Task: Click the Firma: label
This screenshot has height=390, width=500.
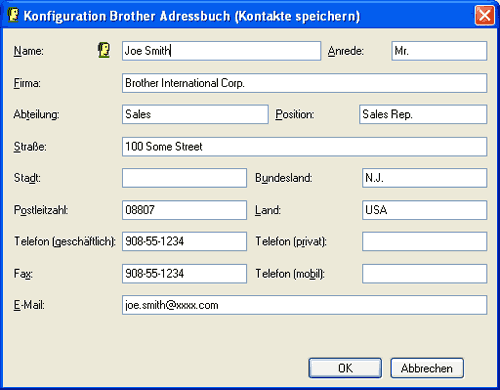Action: [27, 83]
